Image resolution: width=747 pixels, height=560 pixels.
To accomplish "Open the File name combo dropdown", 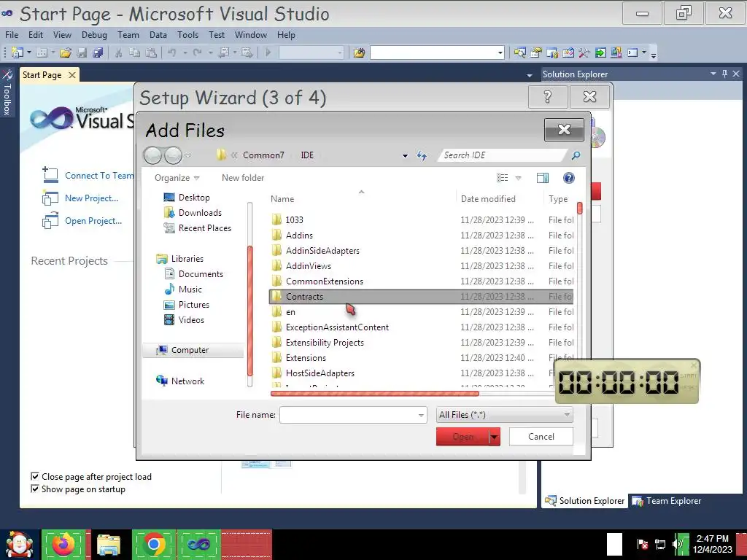I will (x=421, y=415).
